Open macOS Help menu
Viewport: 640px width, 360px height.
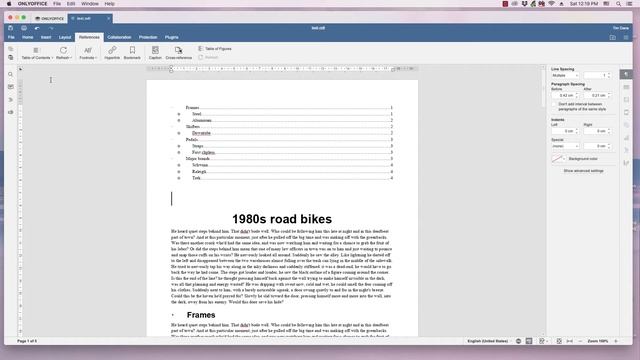[109, 4]
